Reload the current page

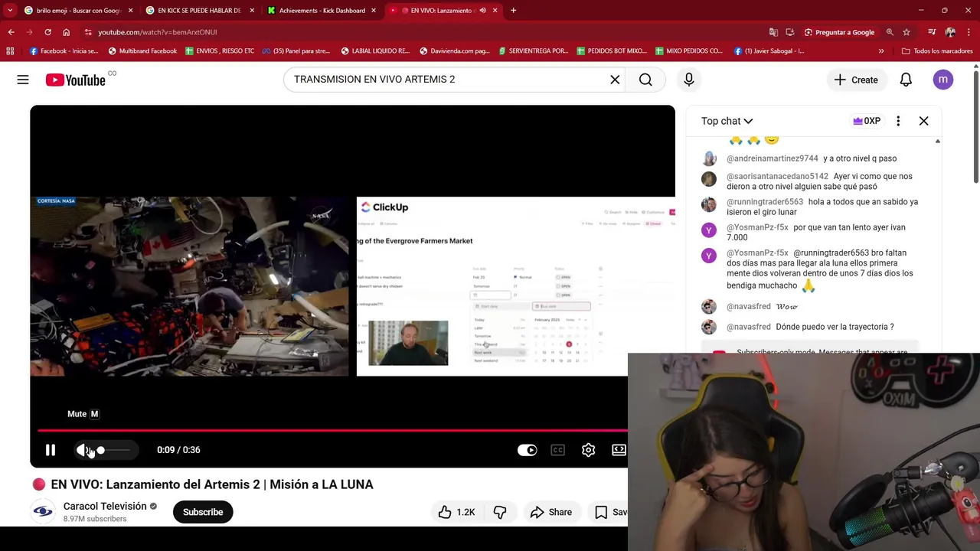47,32
